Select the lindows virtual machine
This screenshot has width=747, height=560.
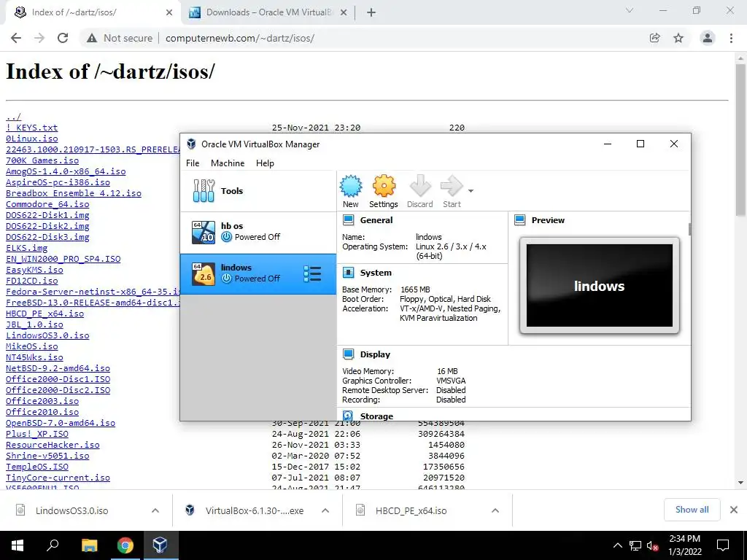coord(258,273)
